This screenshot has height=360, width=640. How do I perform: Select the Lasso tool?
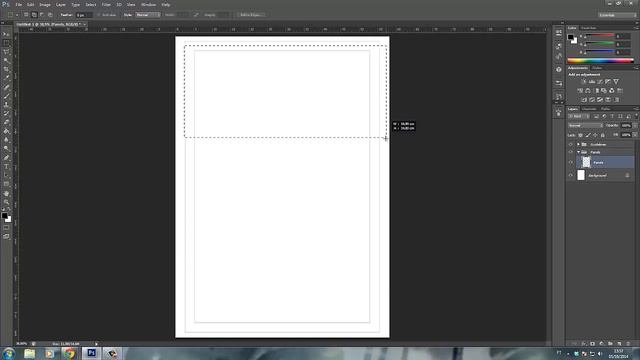click(x=6, y=52)
